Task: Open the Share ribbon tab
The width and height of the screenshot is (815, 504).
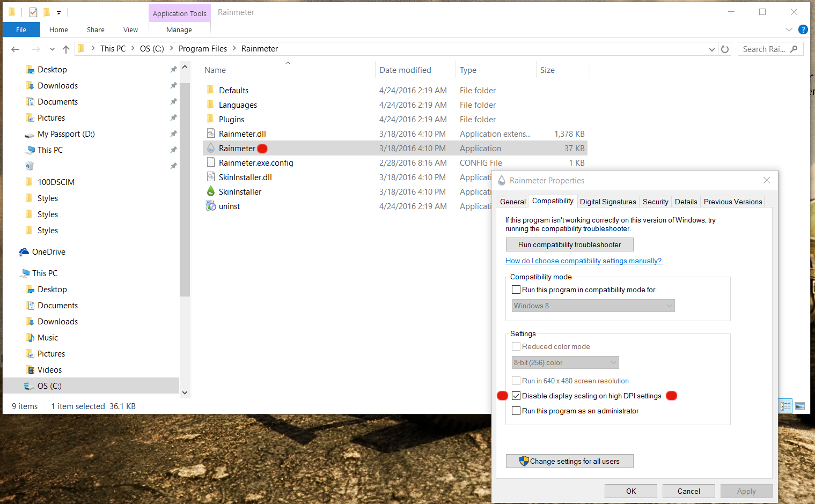Action: tap(96, 29)
